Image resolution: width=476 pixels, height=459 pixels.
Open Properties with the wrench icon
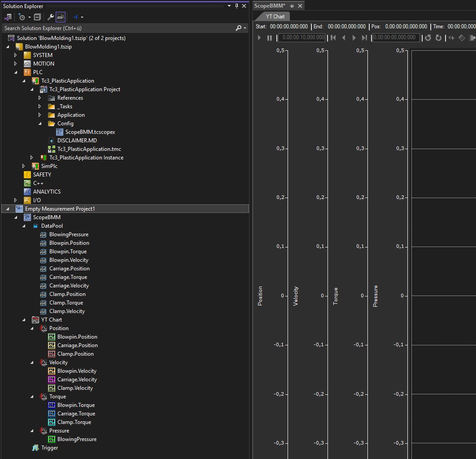[x=50, y=17]
